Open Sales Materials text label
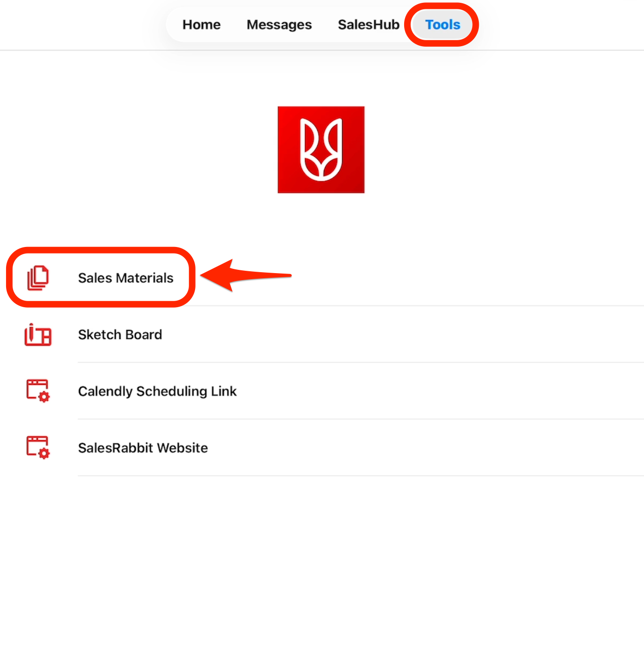Image resolution: width=644 pixels, height=648 pixels. pos(126,278)
